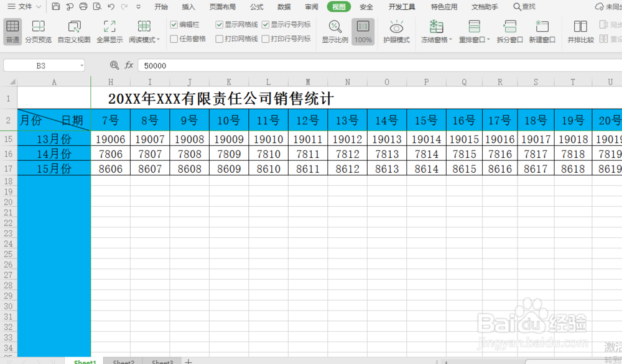Click the select-all corner triangle
The height and width of the screenshot is (364, 622).
click(x=12, y=82)
